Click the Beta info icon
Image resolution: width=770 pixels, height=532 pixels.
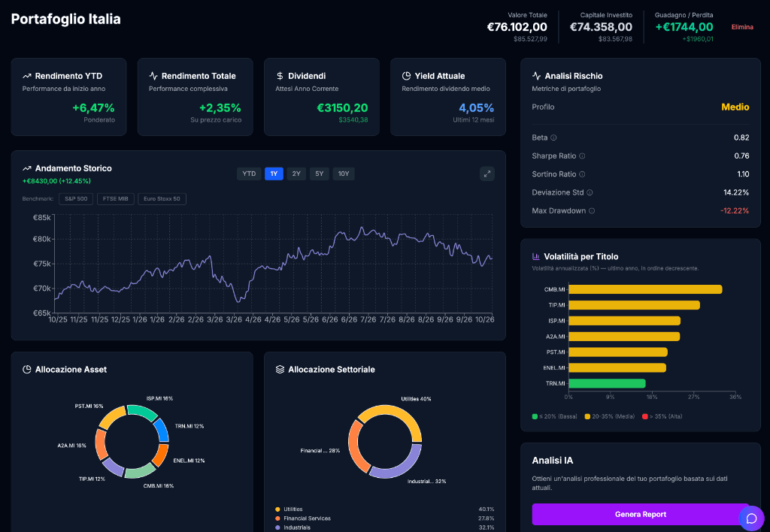click(x=553, y=138)
